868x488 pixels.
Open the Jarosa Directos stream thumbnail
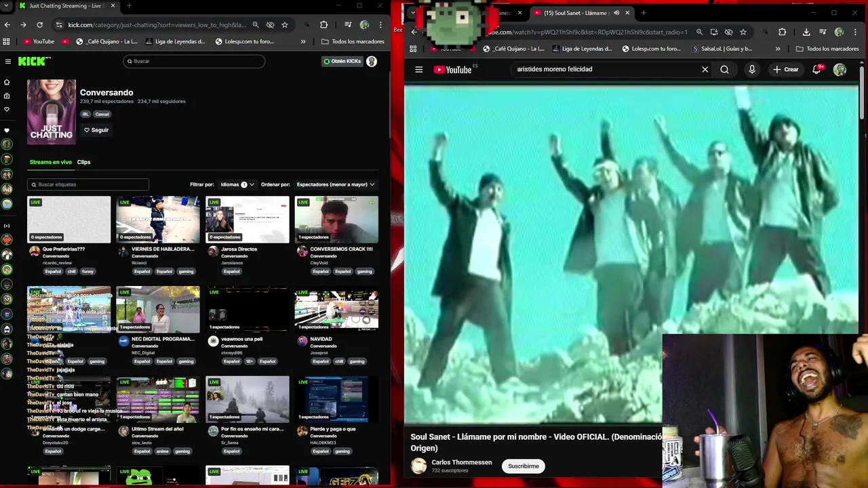point(248,220)
